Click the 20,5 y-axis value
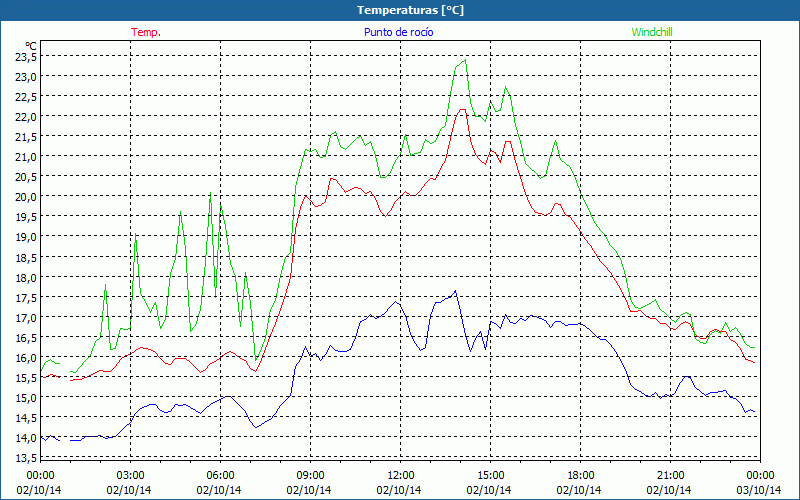 click(x=26, y=177)
